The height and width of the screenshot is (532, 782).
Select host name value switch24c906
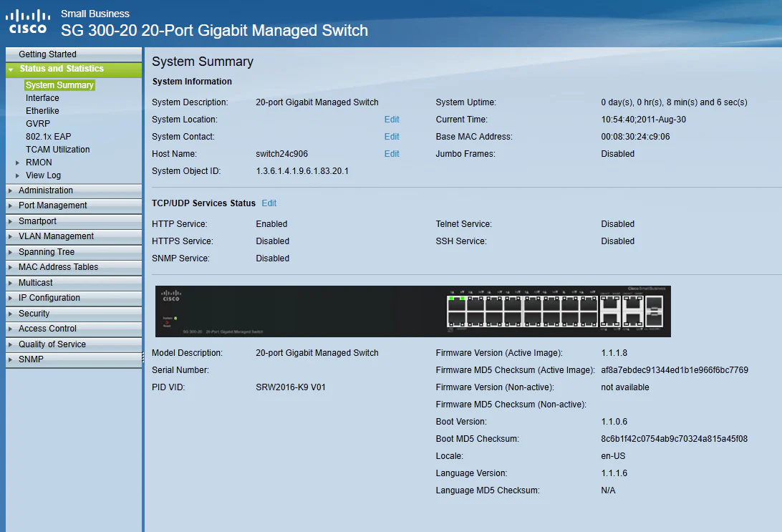pyautogui.click(x=281, y=154)
